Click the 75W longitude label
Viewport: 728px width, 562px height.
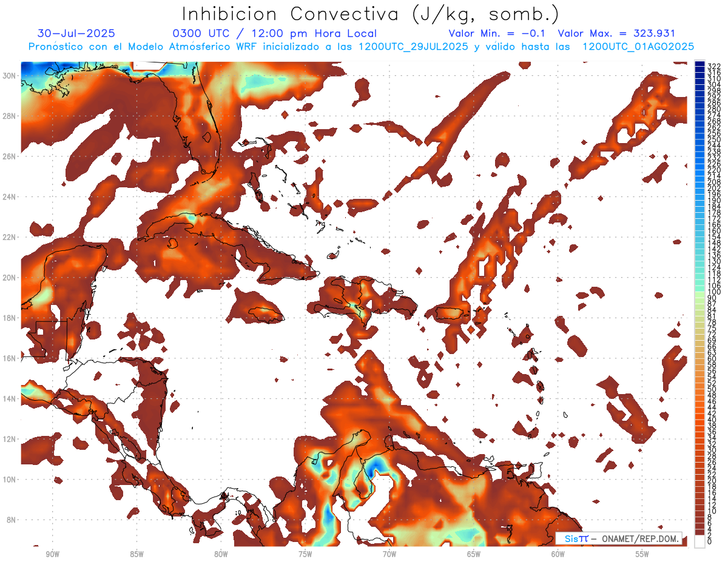(x=305, y=555)
